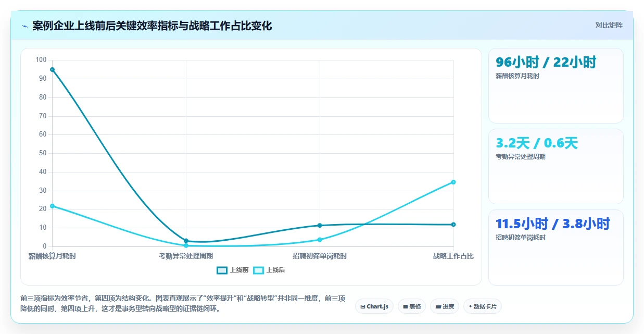The width and height of the screenshot is (644, 334).
Task: Click the lightning icon beside the title
Action: point(24,26)
